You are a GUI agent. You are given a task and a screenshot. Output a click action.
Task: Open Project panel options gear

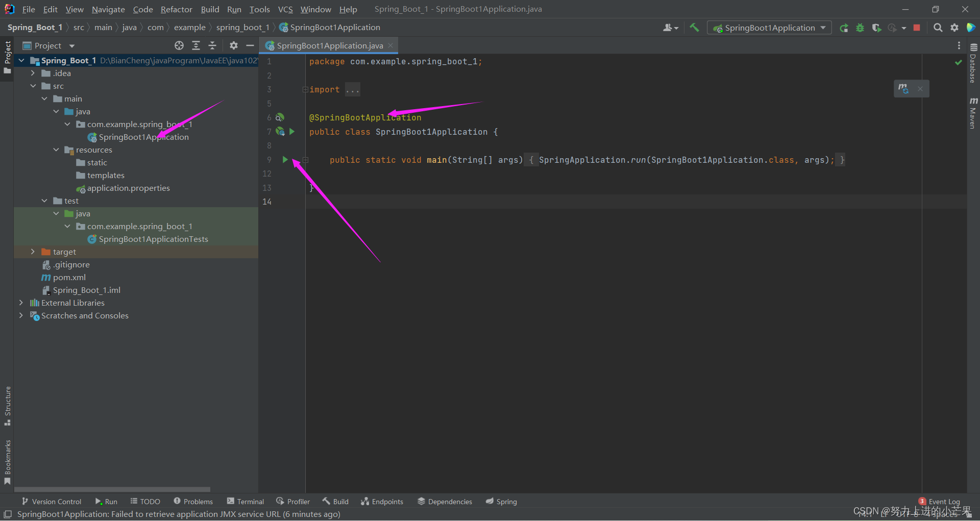click(234, 46)
